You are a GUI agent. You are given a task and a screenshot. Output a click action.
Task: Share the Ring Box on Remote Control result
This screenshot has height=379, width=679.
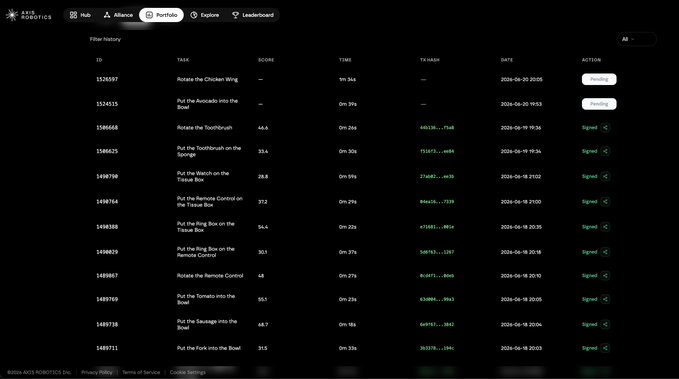(605, 252)
